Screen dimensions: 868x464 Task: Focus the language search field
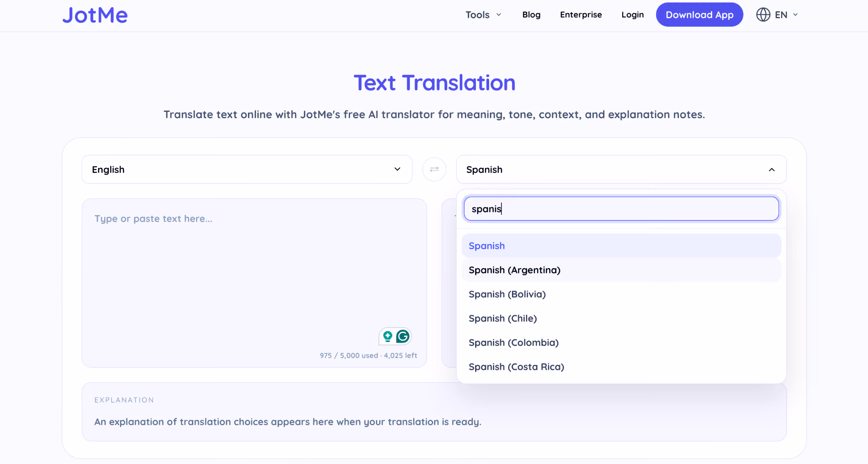[621, 209]
